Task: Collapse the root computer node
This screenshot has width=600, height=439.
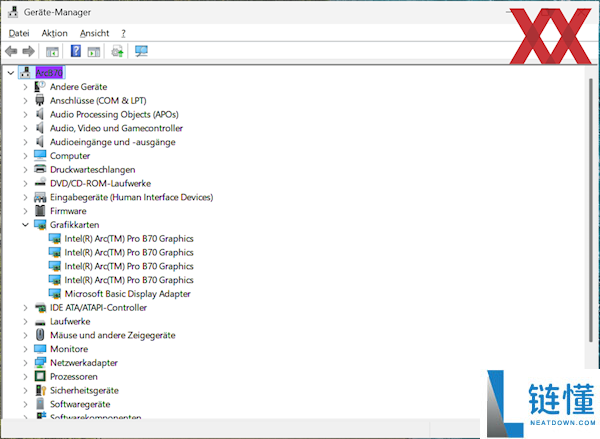Action: click(11, 73)
